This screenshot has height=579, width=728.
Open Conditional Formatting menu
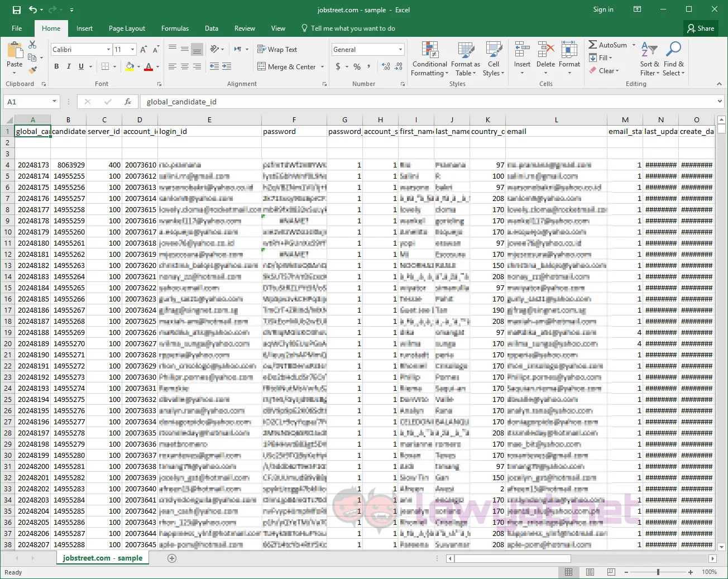[x=429, y=59]
